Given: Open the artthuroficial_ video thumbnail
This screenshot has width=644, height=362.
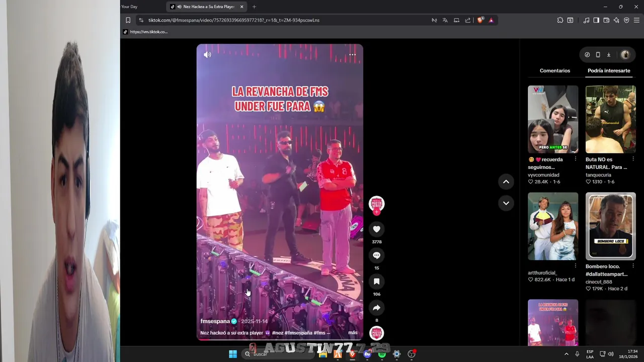Looking at the screenshot, I should pos(553,226).
